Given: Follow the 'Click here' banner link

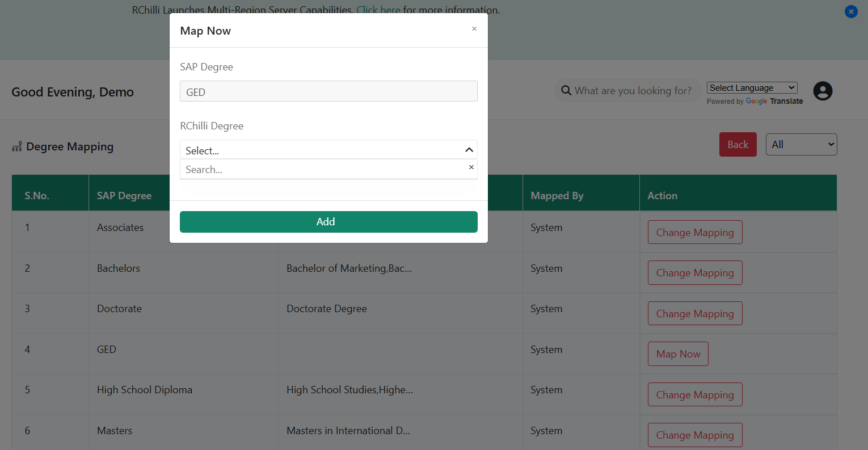Looking at the screenshot, I should tap(378, 10).
